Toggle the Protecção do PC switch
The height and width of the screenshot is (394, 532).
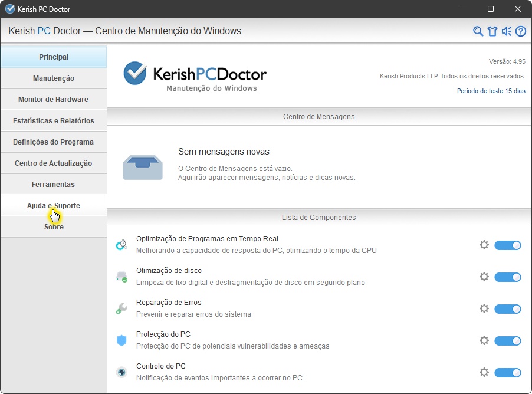pyautogui.click(x=507, y=341)
